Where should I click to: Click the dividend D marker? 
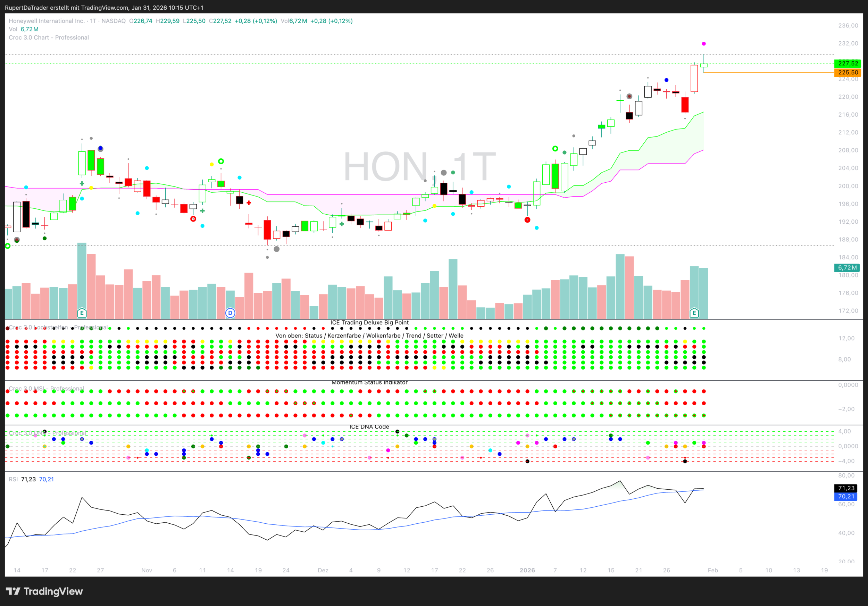[230, 313]
